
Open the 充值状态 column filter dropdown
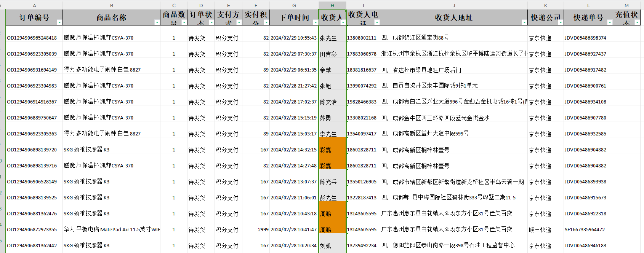click(x=637, y=22)
